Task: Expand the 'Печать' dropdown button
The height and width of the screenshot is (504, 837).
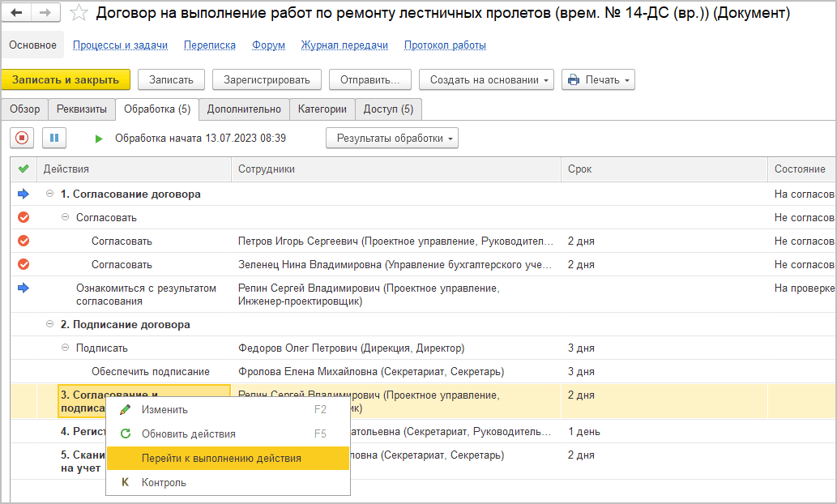Action: pyautogui.click(x=598, y=79)
